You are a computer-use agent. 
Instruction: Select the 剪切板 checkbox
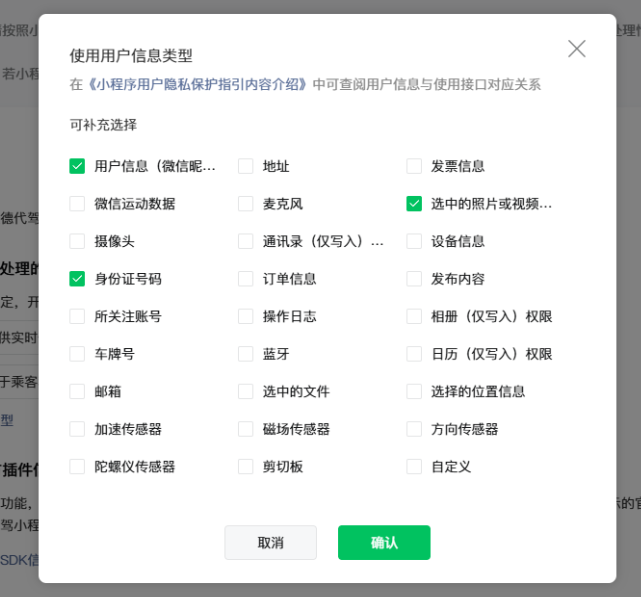pos(245,467)
